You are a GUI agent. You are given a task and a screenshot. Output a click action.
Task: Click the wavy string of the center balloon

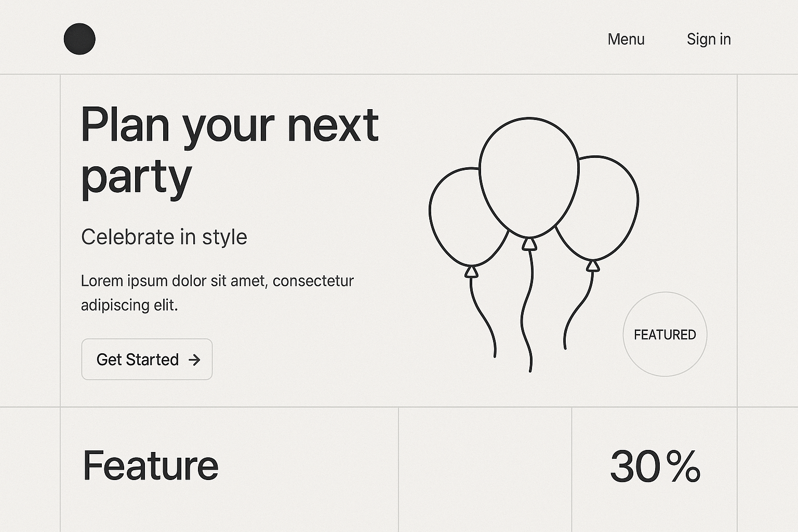pyautogui.click(x=527, y=312)
